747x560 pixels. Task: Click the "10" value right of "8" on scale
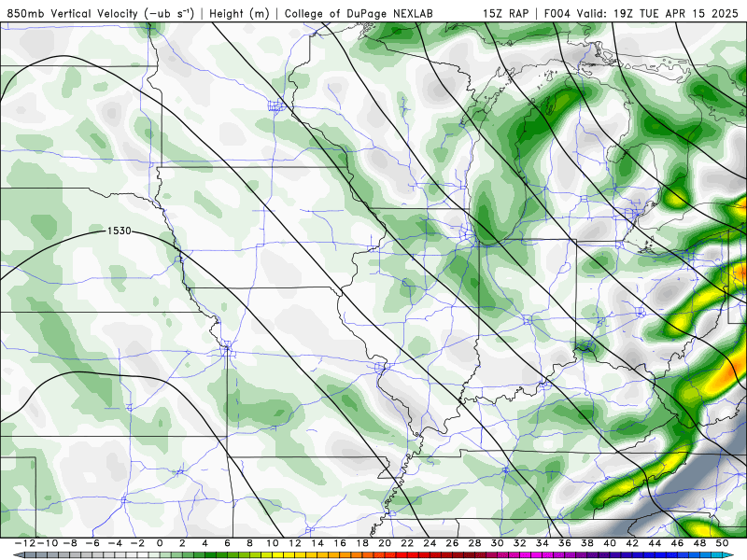[272, 543]
